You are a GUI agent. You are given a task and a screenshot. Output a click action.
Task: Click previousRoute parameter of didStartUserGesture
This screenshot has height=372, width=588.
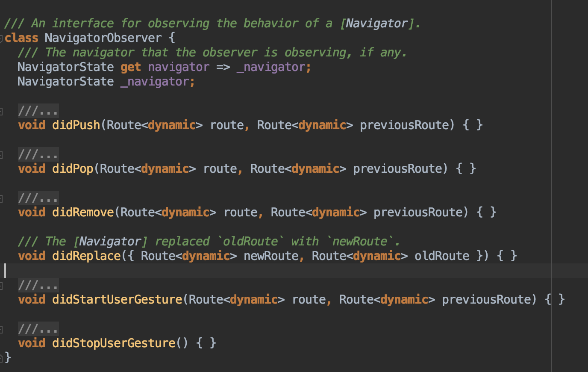tap(486, 300)
